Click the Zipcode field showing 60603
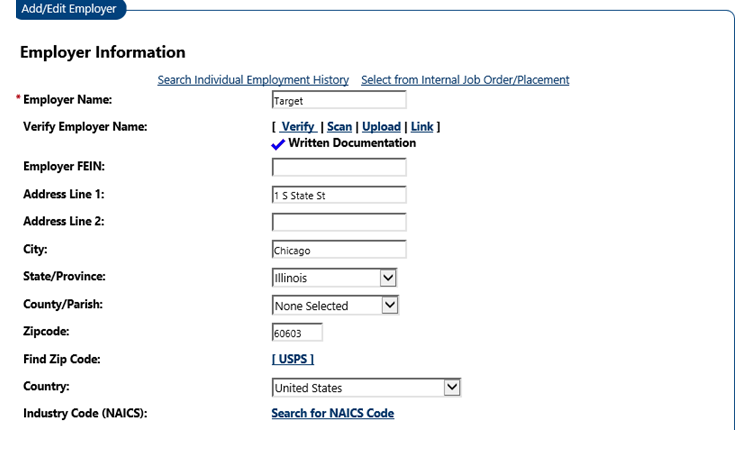Screen dimensions: 748x452 297,333
